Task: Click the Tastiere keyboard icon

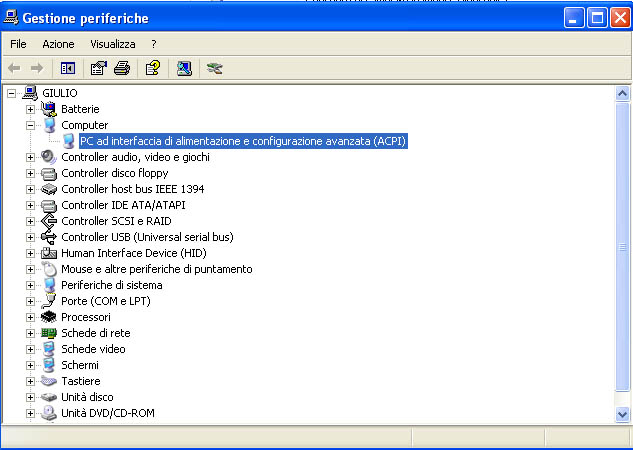Action: [49, 381]
